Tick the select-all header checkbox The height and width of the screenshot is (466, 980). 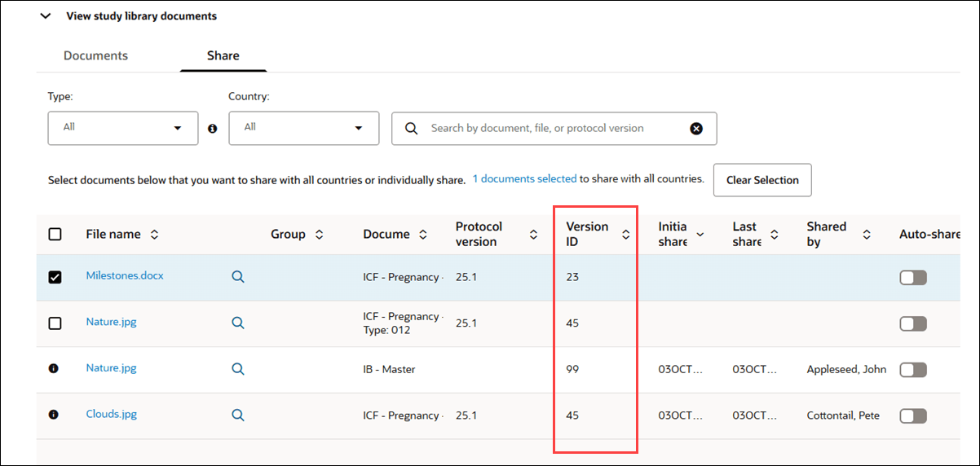tap(55, 235)
